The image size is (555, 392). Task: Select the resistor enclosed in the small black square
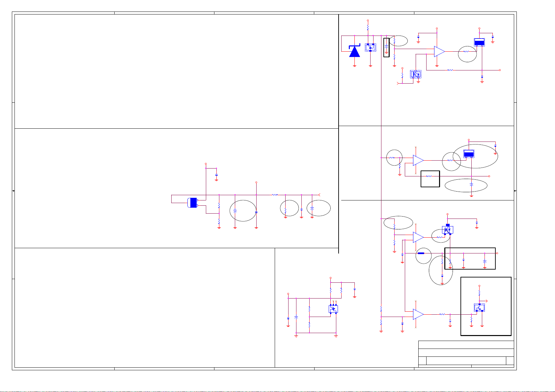point(429,176)
